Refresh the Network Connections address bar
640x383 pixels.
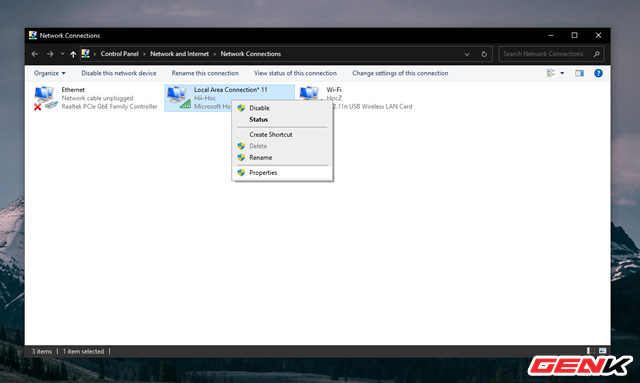pyautogui.click(x=484, y=54)
